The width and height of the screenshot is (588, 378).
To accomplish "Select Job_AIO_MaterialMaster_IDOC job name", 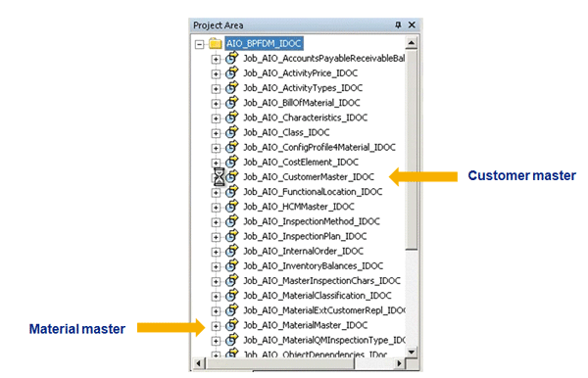I will [x=305, y=325].
